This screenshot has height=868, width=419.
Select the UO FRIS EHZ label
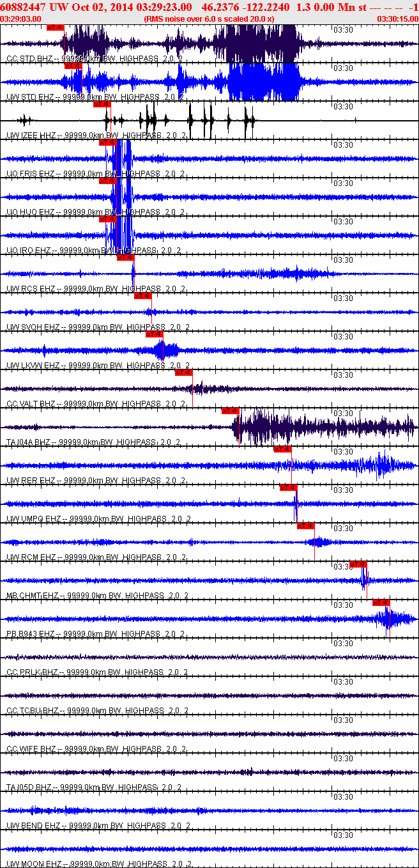pyautogui.click(x=96, y=174)
